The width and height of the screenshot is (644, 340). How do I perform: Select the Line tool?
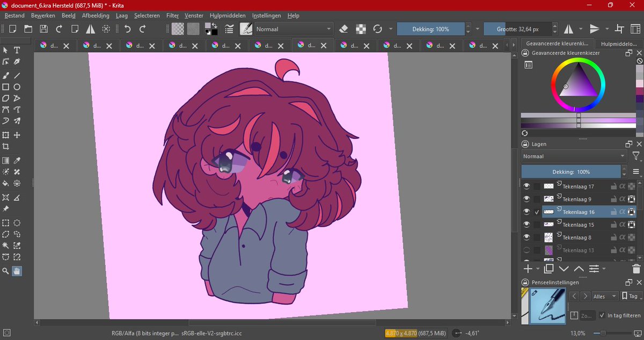click(x=17, y=75)
